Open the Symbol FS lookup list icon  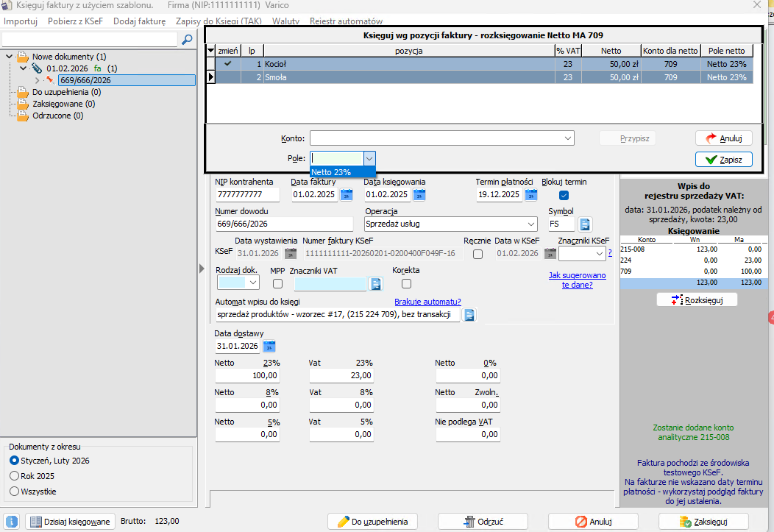pos(585,224)
